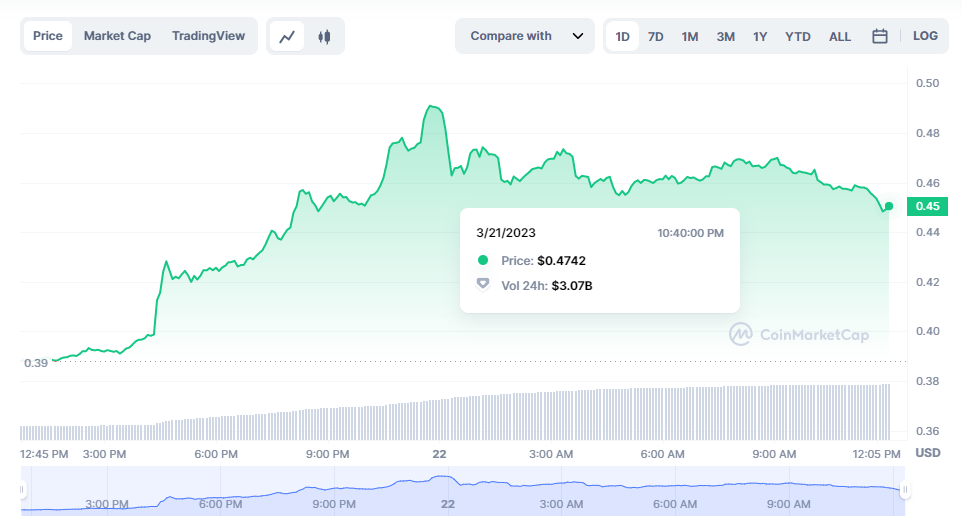Select the 7D time range
962x517 pixels.
tap(655, 36)
